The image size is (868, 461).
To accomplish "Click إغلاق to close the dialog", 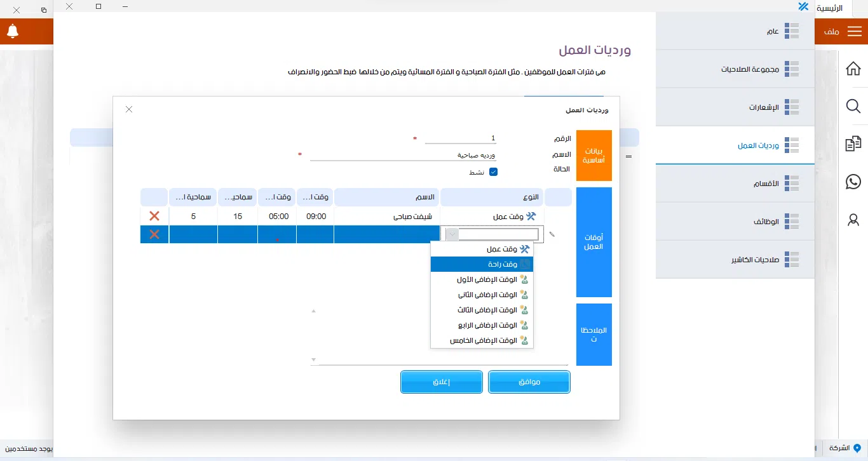I will 441,382.
